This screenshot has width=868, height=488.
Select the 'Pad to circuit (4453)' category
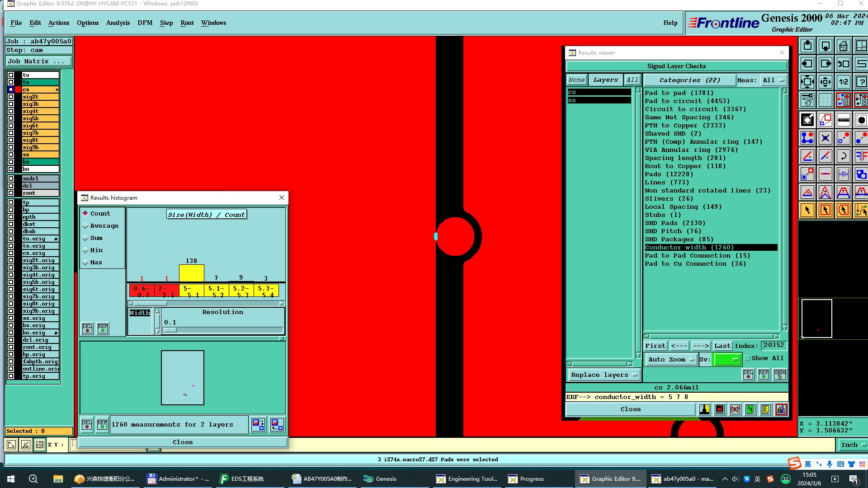pyautogui.click(x=687, y=101)
